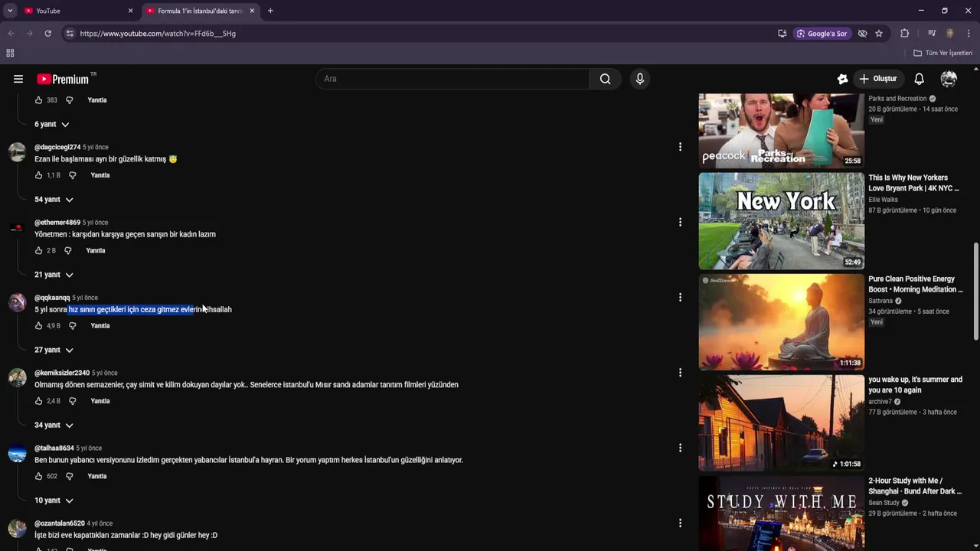Open the New York Bryant Park video thumbnail
This screenshot has height=551, width=980.
[781, 221]
